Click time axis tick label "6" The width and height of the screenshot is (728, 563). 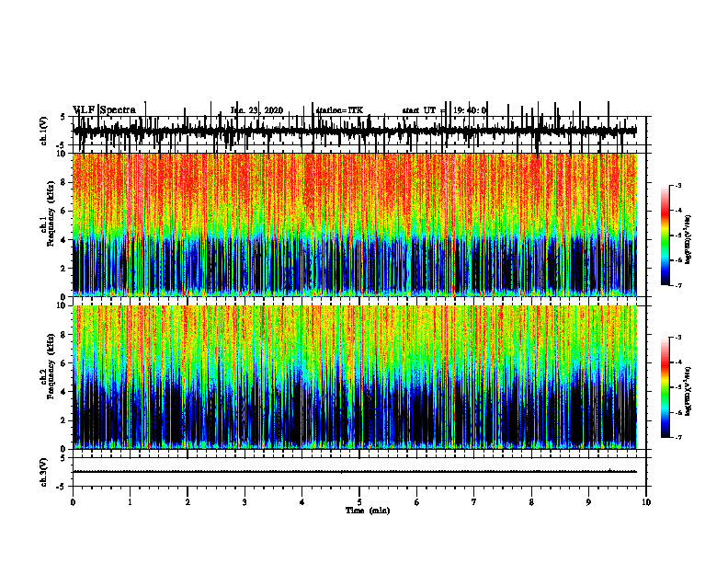tap(417, 502)
